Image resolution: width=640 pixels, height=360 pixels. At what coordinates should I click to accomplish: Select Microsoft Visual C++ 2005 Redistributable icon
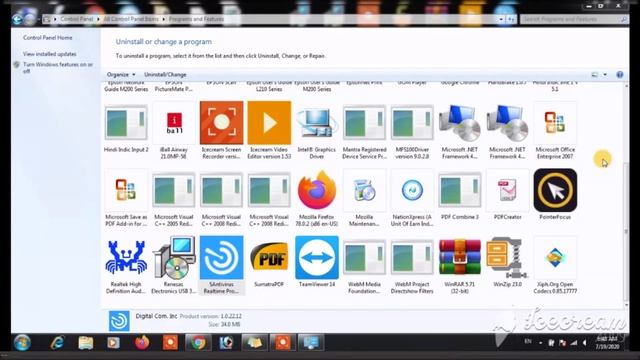[174, 190]
